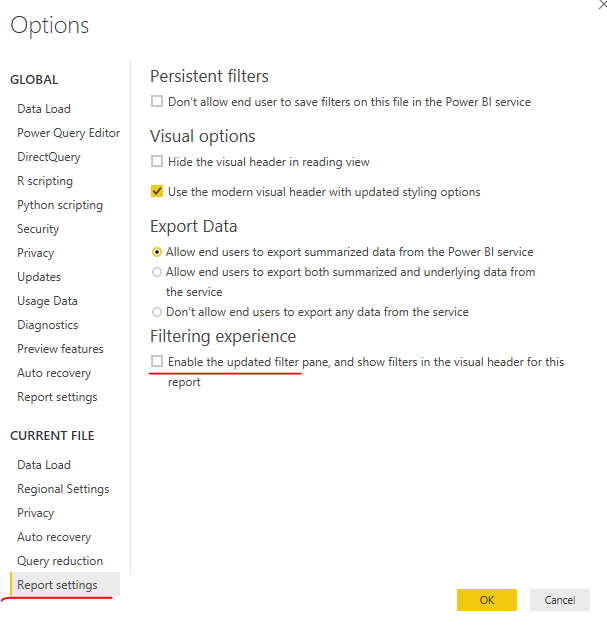Open Global Report settings
Image resolution: width=607 pixels, height=627 pixels.
click(57, 397)
